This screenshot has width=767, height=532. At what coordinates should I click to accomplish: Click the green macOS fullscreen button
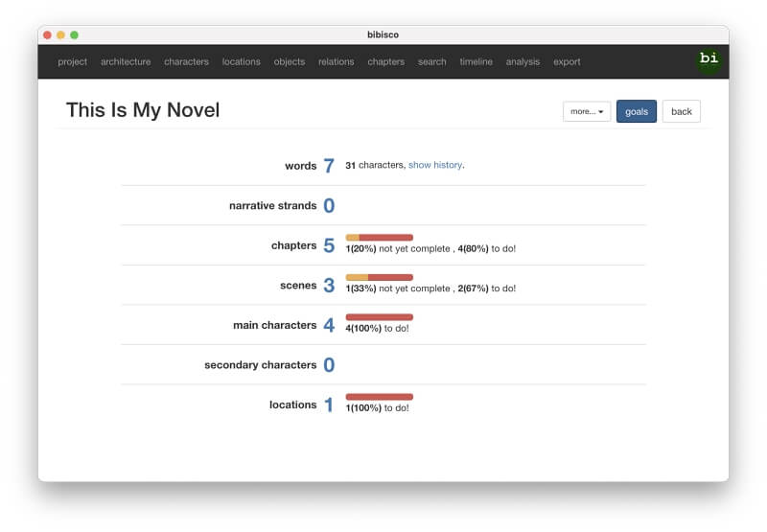pyautogui.click(x=75, y=35)
